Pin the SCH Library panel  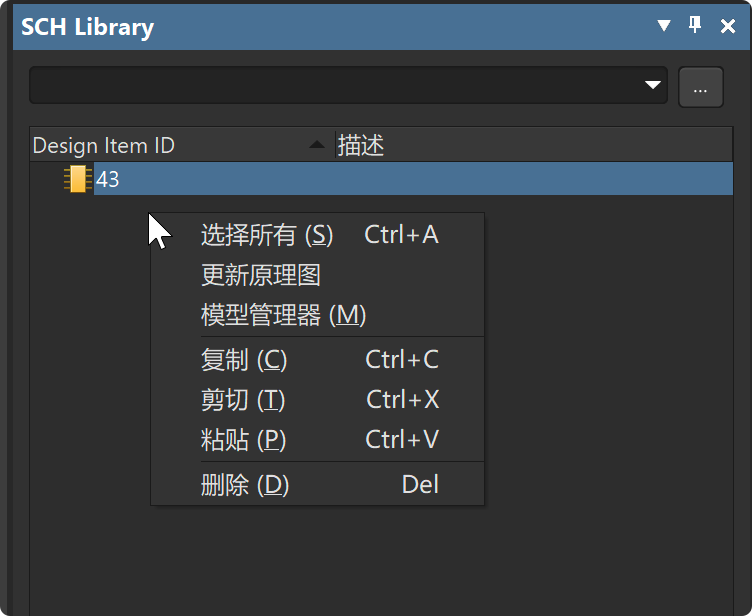tap(696, 26)
